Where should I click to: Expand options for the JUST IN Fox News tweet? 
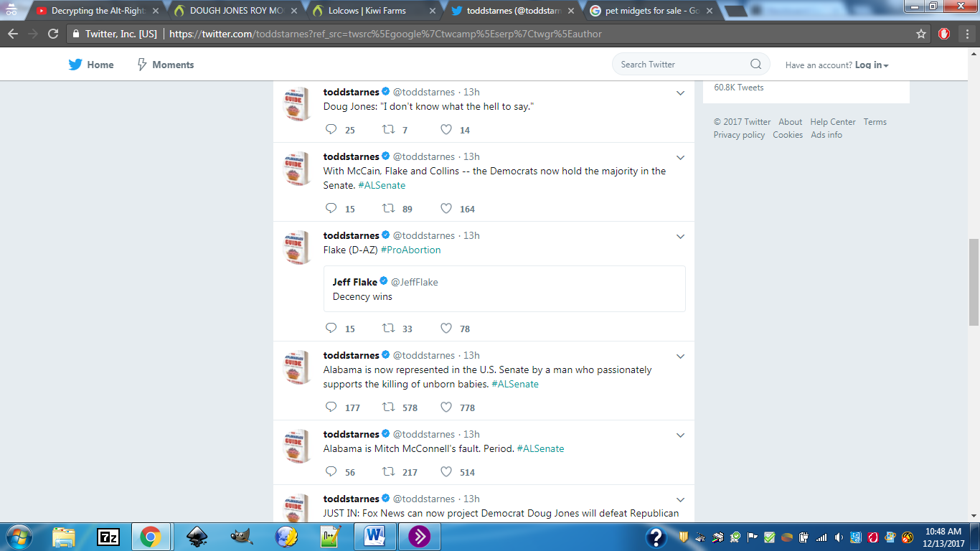[x=681, y=499]
